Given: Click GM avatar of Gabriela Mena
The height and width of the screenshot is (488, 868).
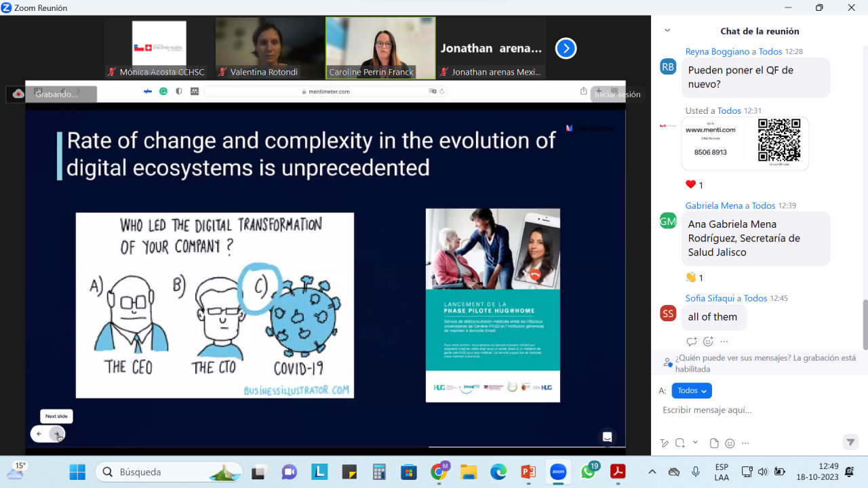Looking at the screenshot, I should pos(668,220).
